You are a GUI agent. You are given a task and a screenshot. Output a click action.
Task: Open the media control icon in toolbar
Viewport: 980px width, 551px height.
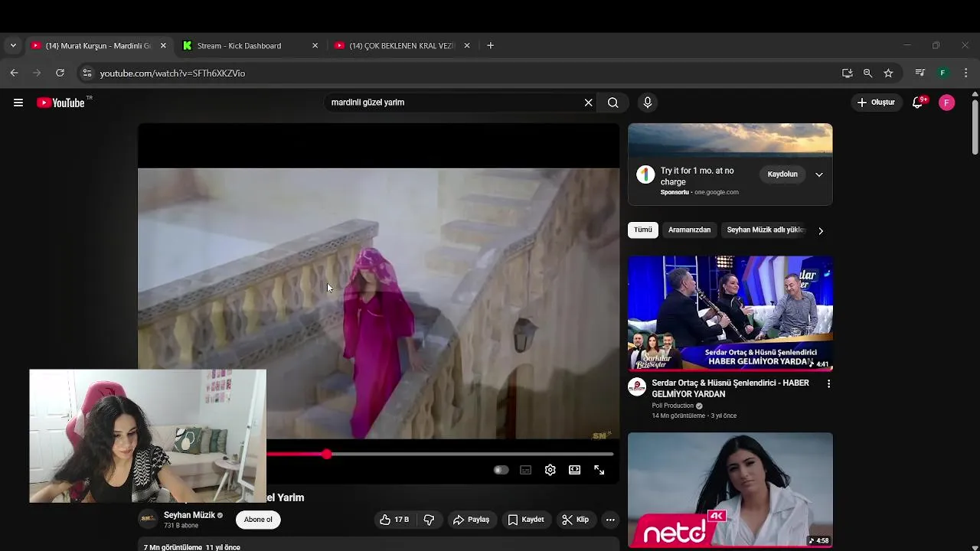click(x=920, y=73)
